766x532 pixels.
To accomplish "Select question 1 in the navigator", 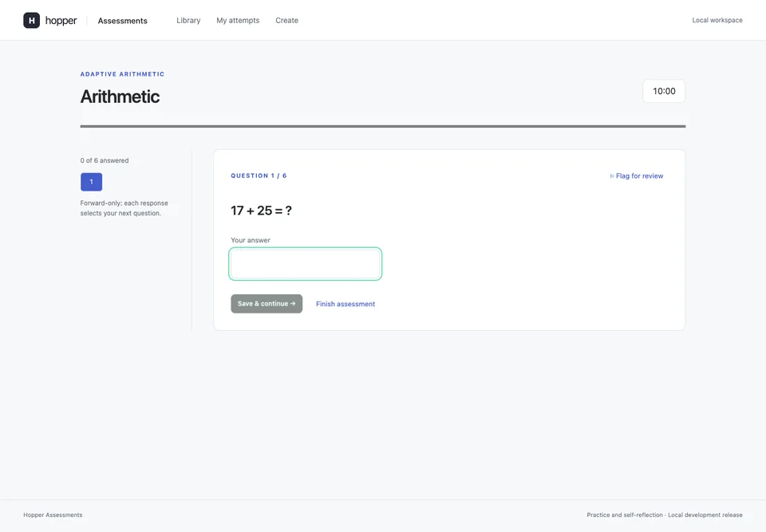I will click(91, 182).
